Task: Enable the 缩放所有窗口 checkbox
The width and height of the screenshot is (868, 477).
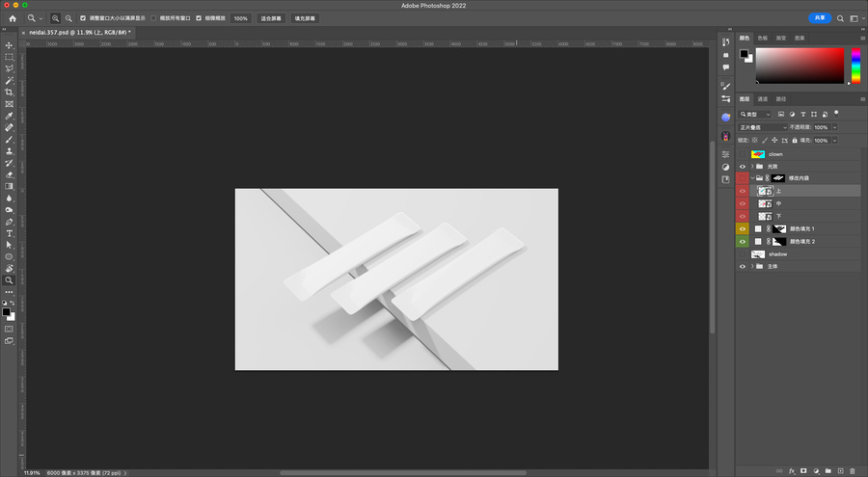Action: click(x=153, y=18)
